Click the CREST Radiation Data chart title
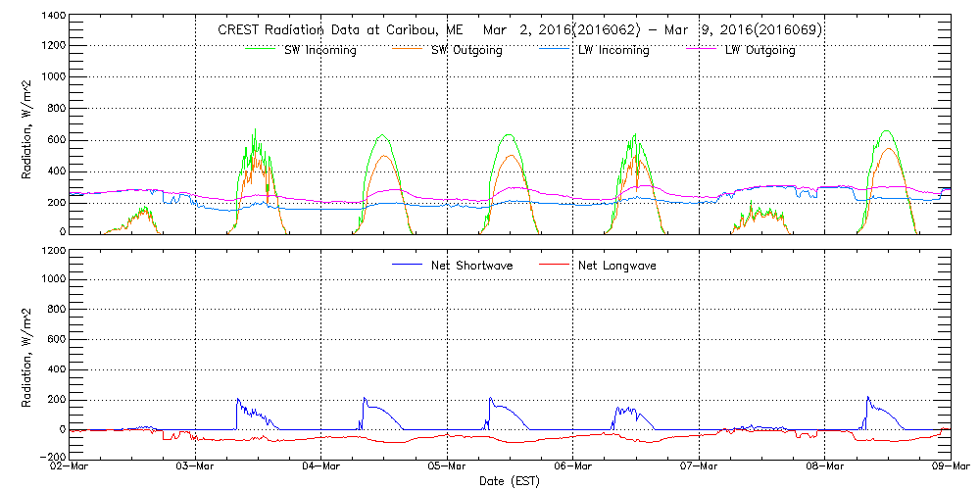Screen dimensions: 980x490 519,30
